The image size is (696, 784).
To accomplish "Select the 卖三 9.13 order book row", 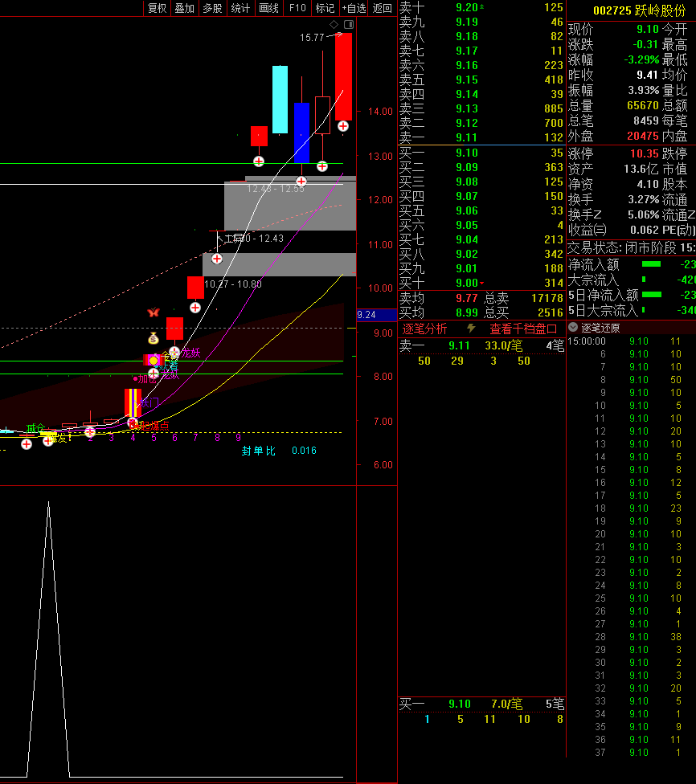I will (481, 108).
